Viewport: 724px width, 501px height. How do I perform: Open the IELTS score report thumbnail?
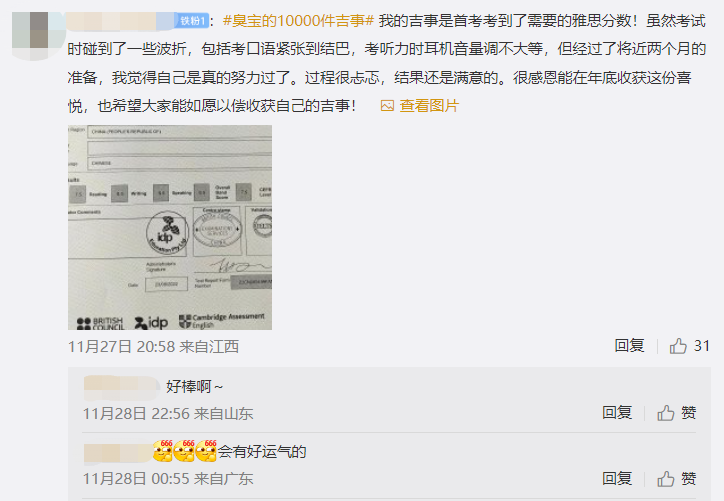[x=170, y=227]
